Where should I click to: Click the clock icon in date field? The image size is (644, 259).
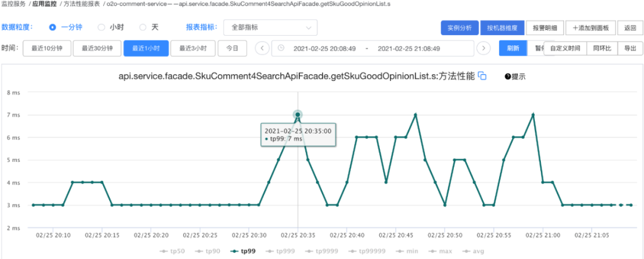point(281,48)
